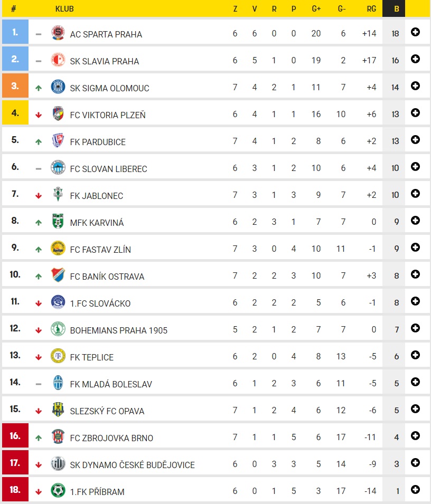The height and width of the screenshot is (504, 431).
Task: Sort table by B points column
Action: [x=396, y=9]
